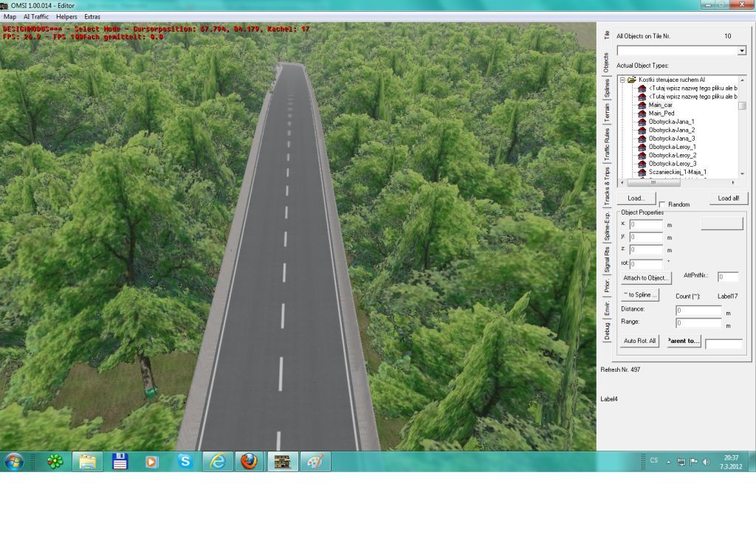The width and height of the screenshot is (756, 537).
Task: Select Obotrycka-Leroy_2 in the object tree
Action: [x=672, y=156]
